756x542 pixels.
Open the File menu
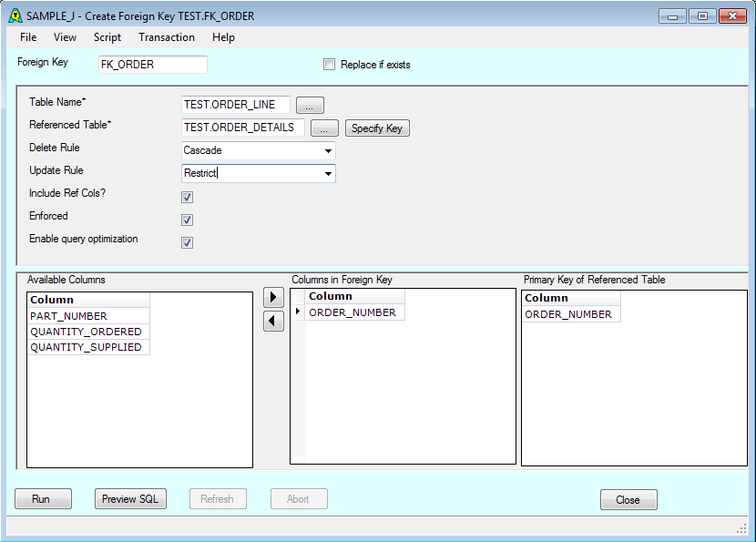pos(28,37)
